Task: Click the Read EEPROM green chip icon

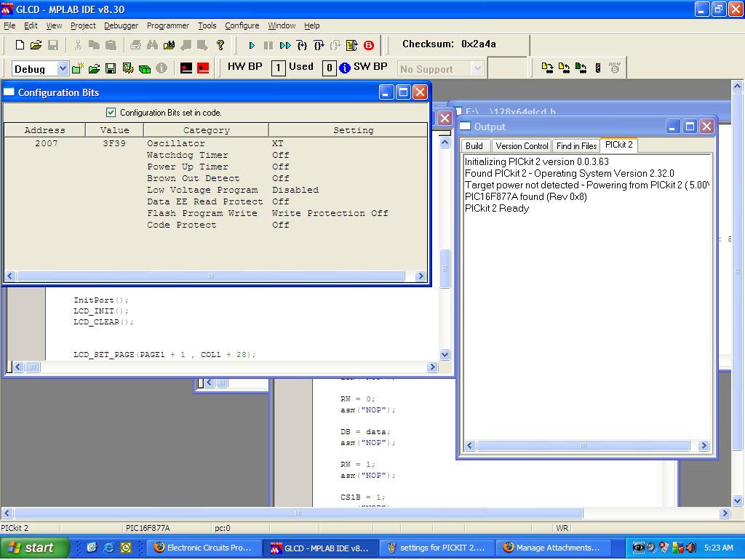Action: click(x=581, y=68)
